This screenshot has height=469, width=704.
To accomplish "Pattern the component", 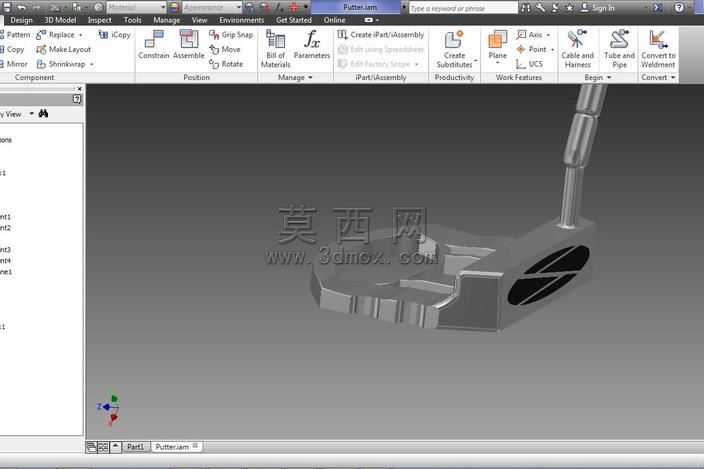I will point(14,35).
